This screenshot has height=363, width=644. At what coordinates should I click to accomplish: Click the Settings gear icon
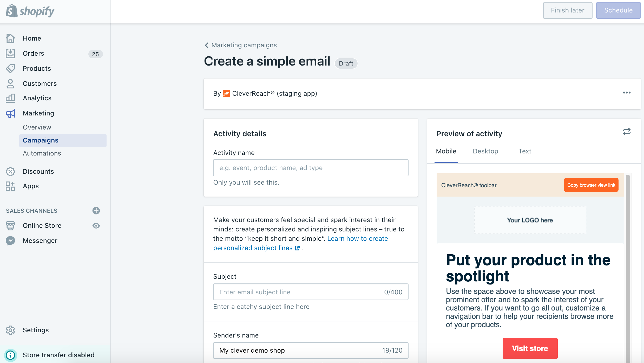[10, 330]
